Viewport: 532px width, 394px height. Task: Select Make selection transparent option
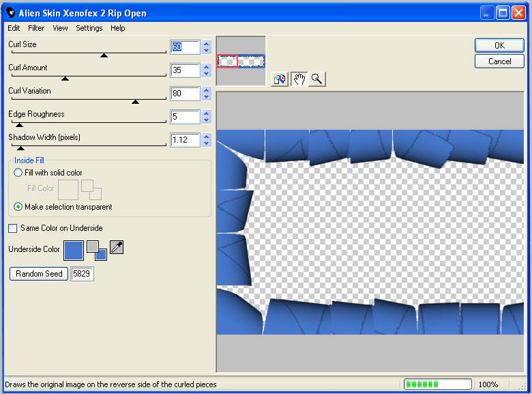pos(18,206)
